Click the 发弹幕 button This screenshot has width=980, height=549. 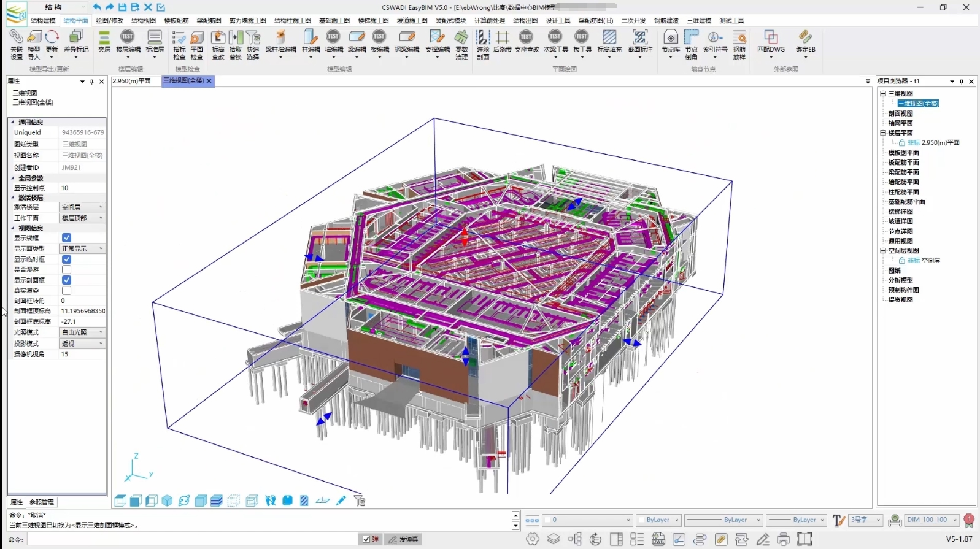(403, 539)
